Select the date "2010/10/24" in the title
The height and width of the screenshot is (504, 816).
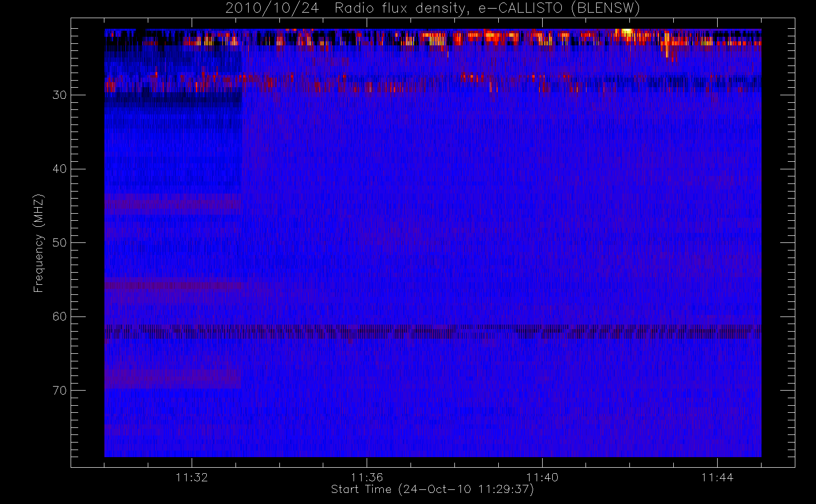pyautogui.click(x=272, y=9)
